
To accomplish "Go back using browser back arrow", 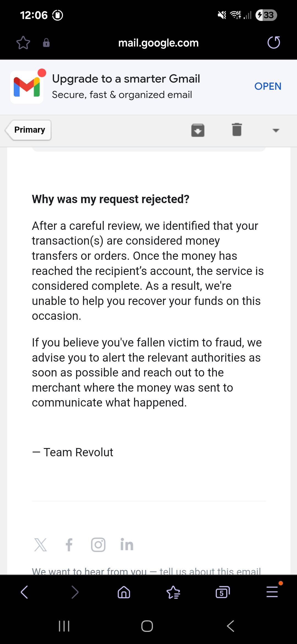I will pos(24,592).
